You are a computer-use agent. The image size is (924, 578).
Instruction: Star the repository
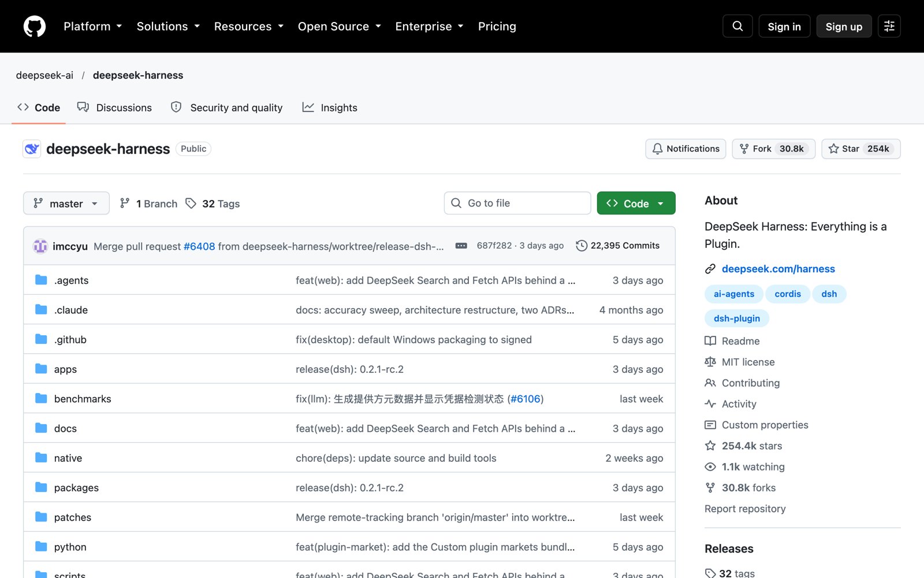tap(860, 149)
